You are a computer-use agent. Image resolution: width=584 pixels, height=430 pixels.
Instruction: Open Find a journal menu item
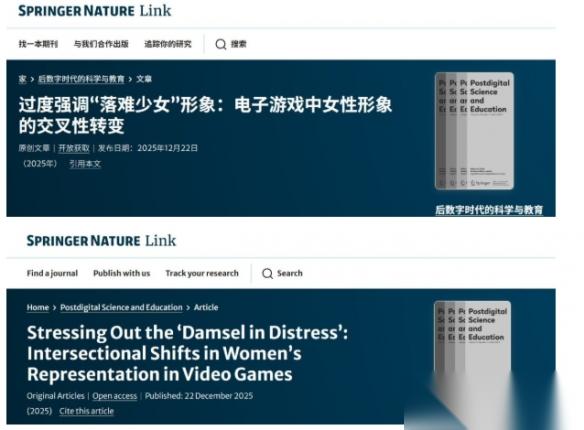coord(52,273)
